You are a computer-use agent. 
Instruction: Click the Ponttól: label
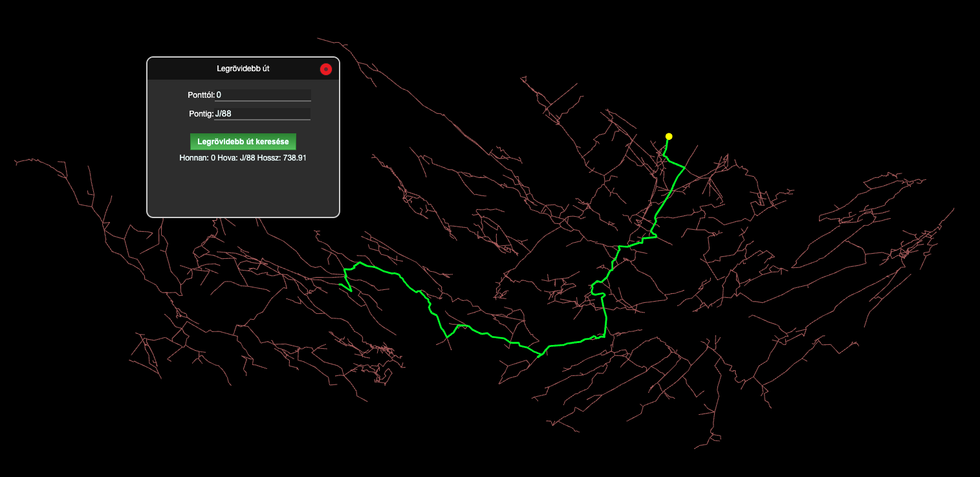201,95
